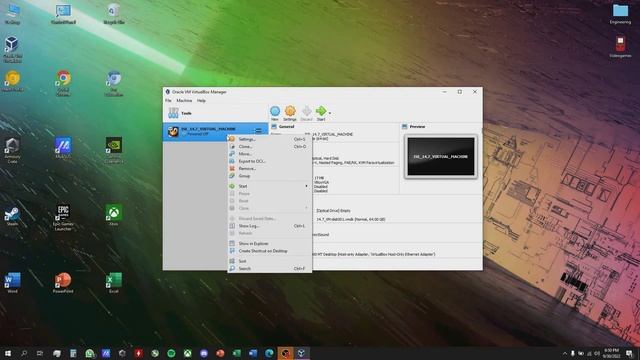Show hidden system tray icons chevron
Viewport: 640px width, 360px height.
coord(565,353)
